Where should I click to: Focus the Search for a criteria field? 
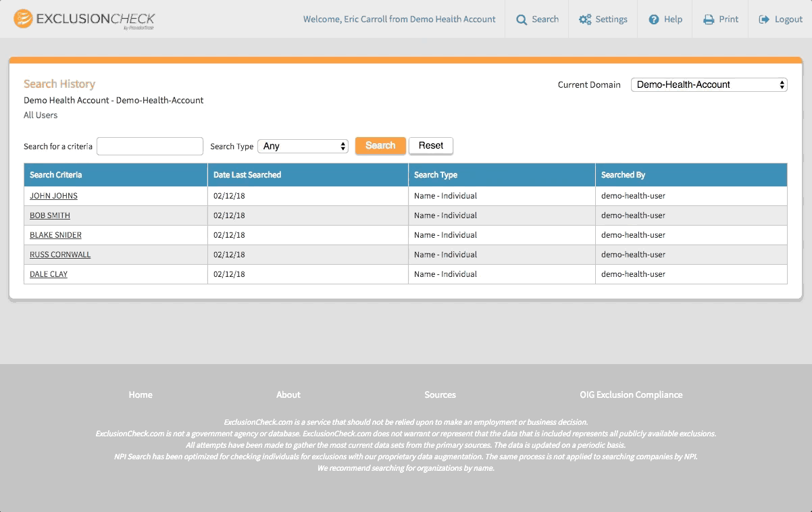150,147
